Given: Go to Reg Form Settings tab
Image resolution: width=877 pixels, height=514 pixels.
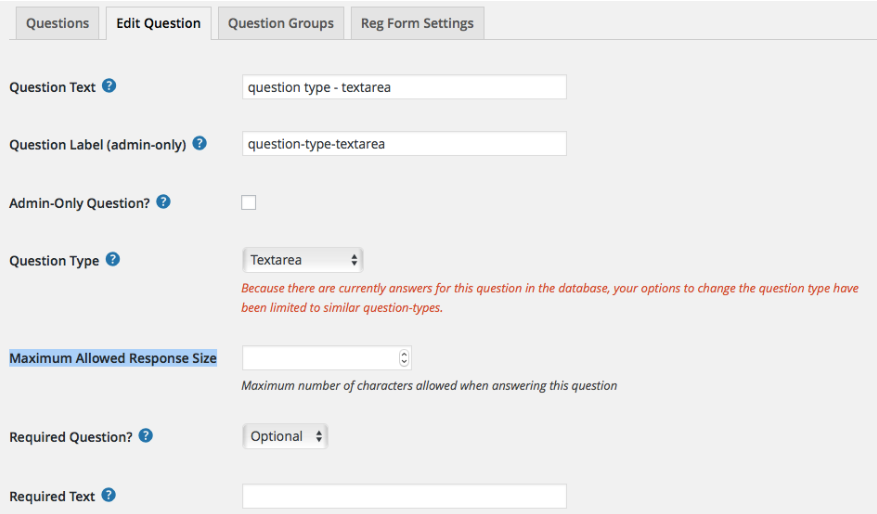Looking at the screenshot, I should (x=417, y=23).
